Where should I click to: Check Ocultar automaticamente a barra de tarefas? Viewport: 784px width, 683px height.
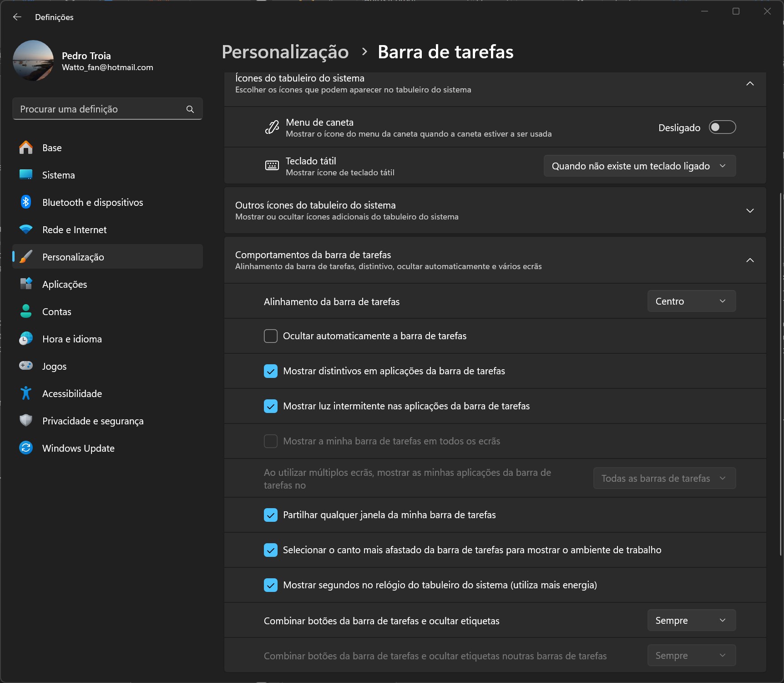[x=271, y=336]
